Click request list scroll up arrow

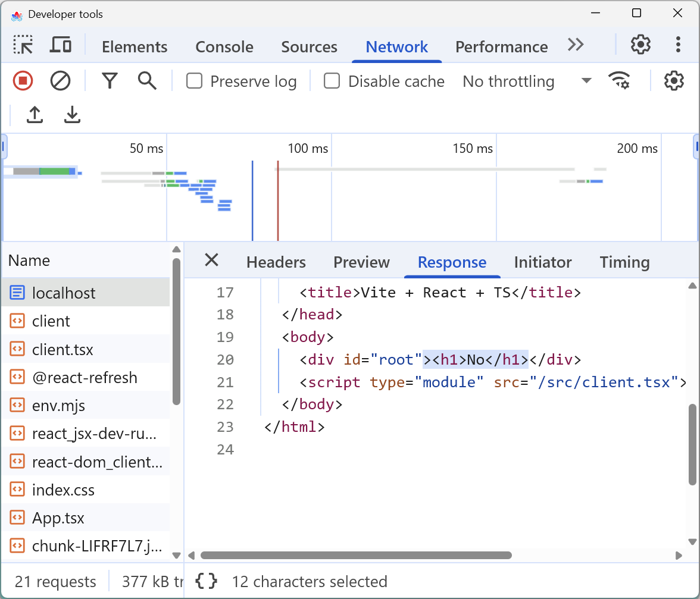point(176,249)
